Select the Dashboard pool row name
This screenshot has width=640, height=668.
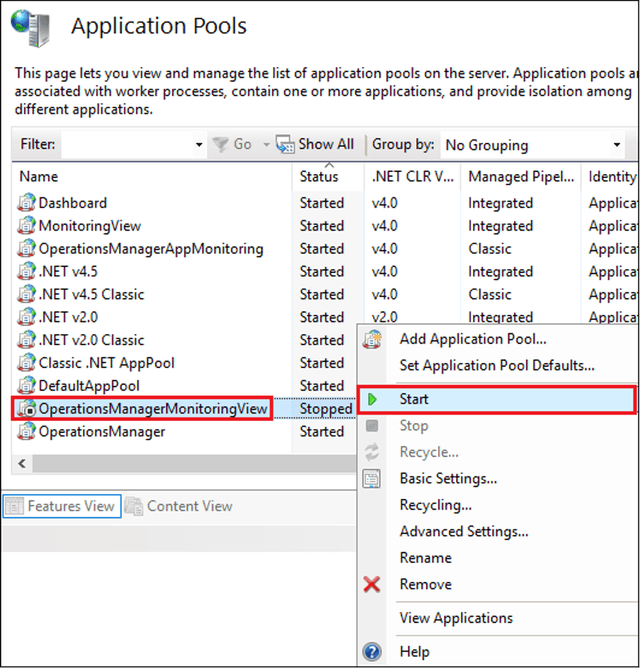click(x=72, y=203)
